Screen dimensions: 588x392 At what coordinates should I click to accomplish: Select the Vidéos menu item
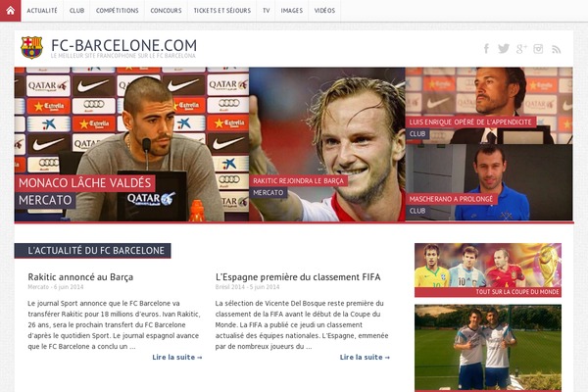click(x=324, y=11)
